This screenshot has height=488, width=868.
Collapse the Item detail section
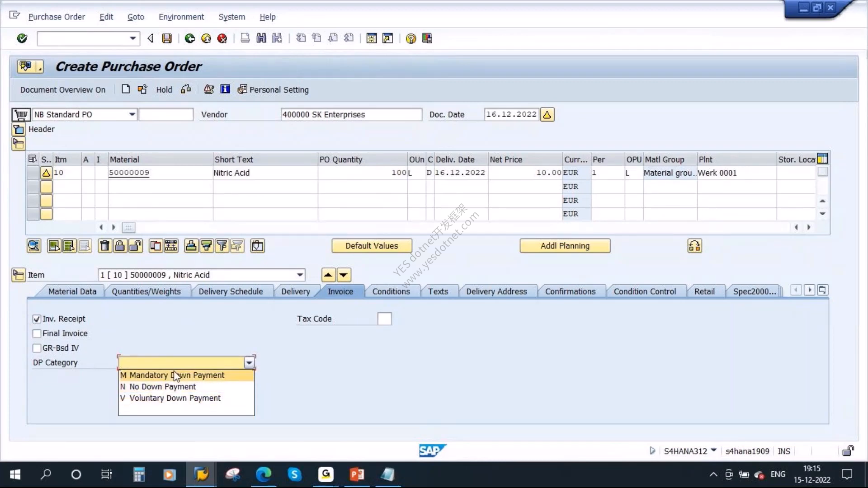tap(18, 275)
